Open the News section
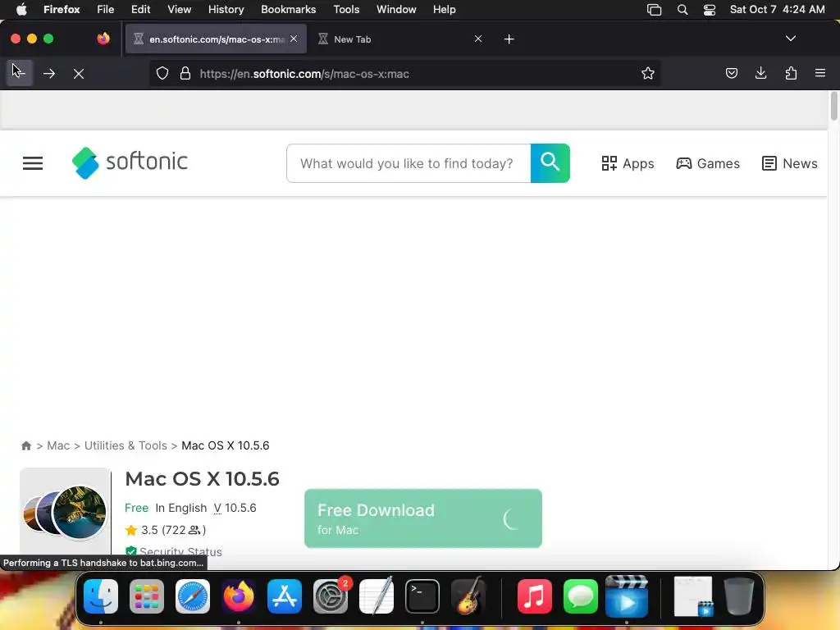The image size is (840, 630). click(790, 163)
